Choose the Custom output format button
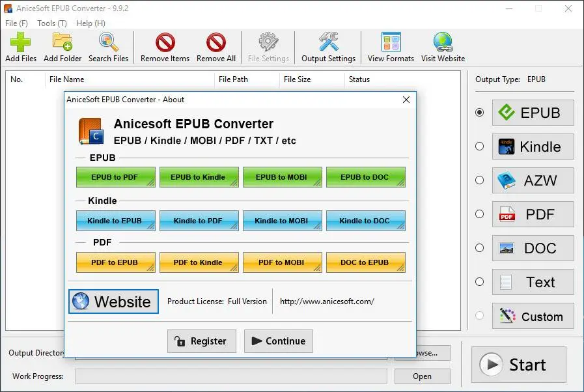This screenshot has width=584, height=392. tap(533, 316)
